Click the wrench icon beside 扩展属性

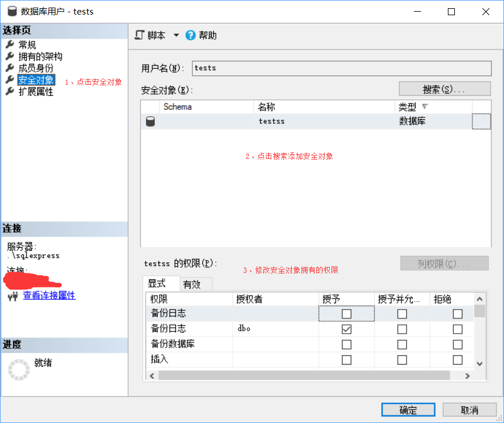pyautogui.click(x=10, y=92)
